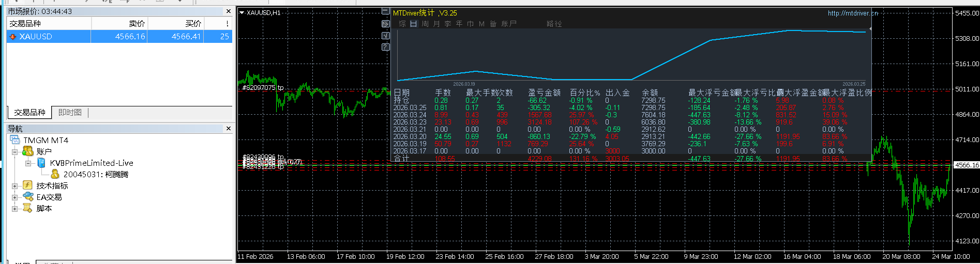
Task: Click the 余额 balance column header
Action: click(x=650, y=92)
